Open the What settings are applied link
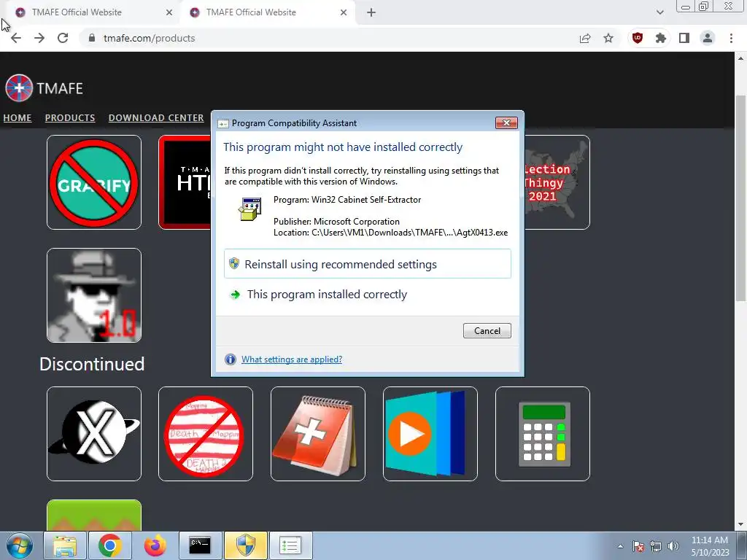 292,359
